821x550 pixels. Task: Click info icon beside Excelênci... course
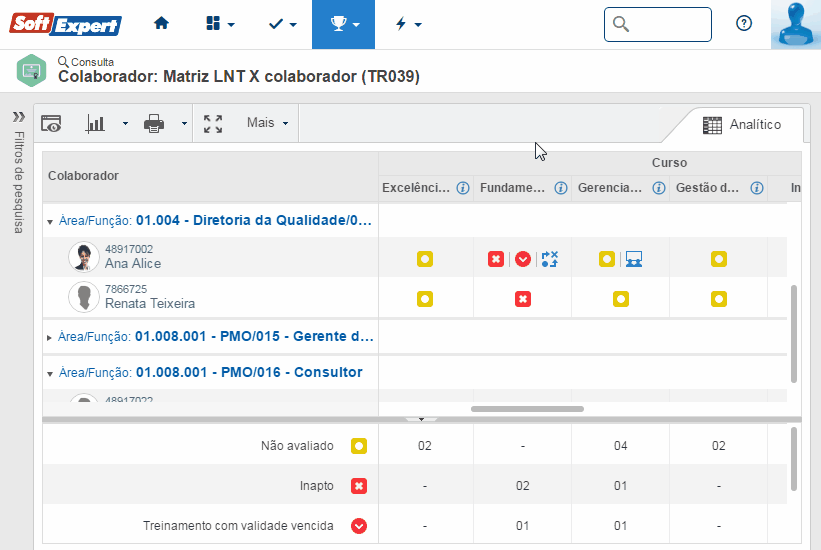click(463, 188)
